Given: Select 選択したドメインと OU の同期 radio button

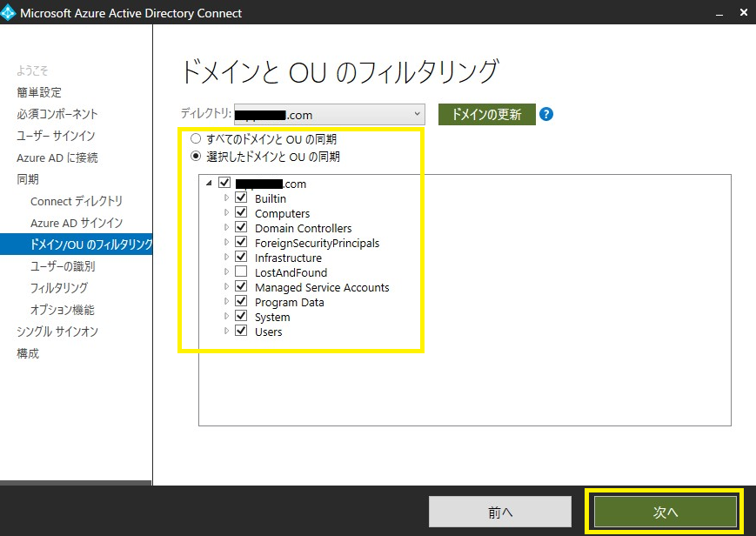Looking at the screenshot, I should (x=195, y=157).
